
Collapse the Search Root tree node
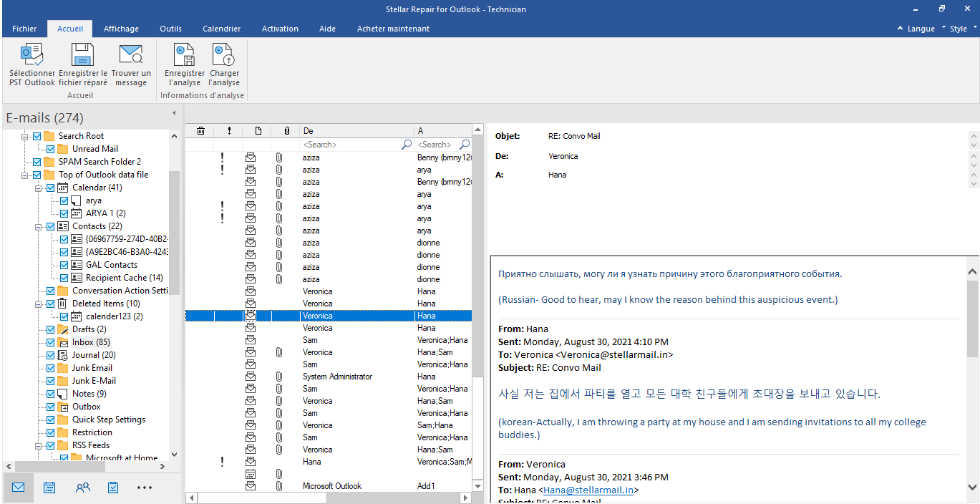point(25,136)
